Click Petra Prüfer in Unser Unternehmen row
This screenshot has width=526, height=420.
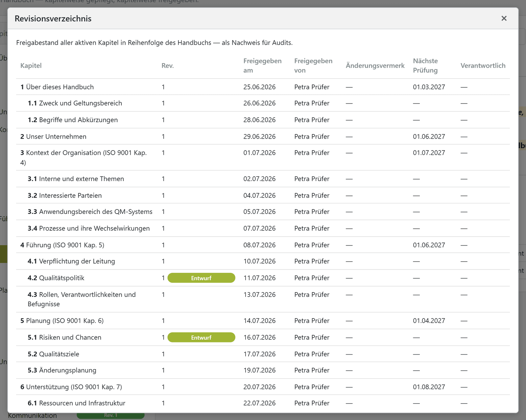(312, 136)
